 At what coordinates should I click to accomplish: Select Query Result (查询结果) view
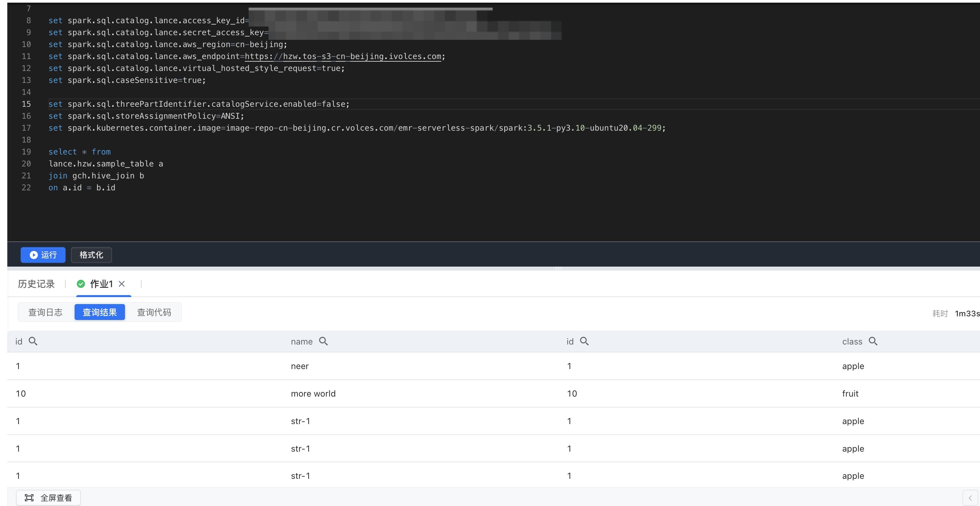coord(100,312)
